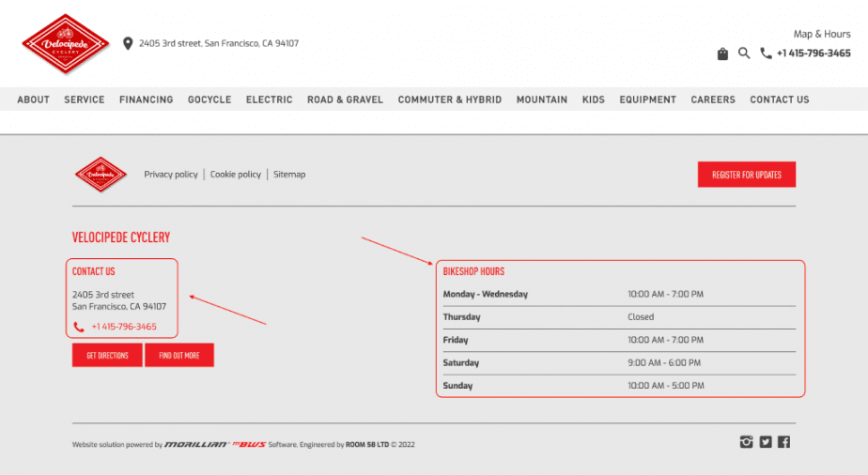
Task: Click the Thursday row label
Action: coord(461,317)
